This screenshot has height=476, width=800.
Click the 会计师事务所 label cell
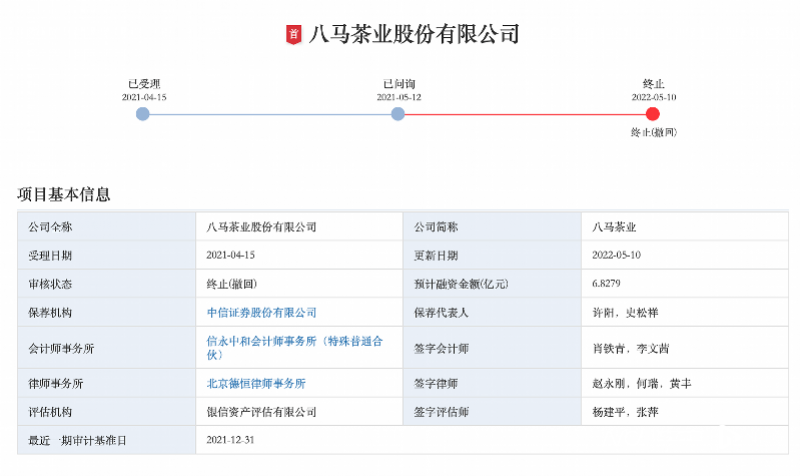(x=107, y=348)
